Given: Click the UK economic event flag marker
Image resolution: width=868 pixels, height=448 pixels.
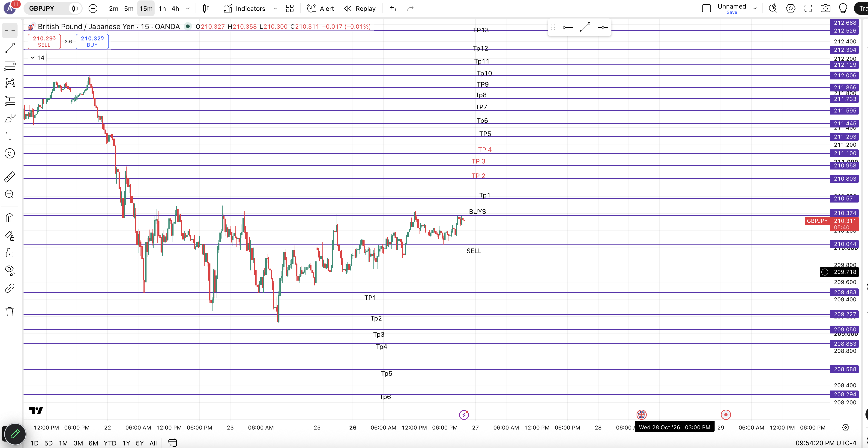Looking at the screenshot, I should pyautogui.click(x=641, y=415).
